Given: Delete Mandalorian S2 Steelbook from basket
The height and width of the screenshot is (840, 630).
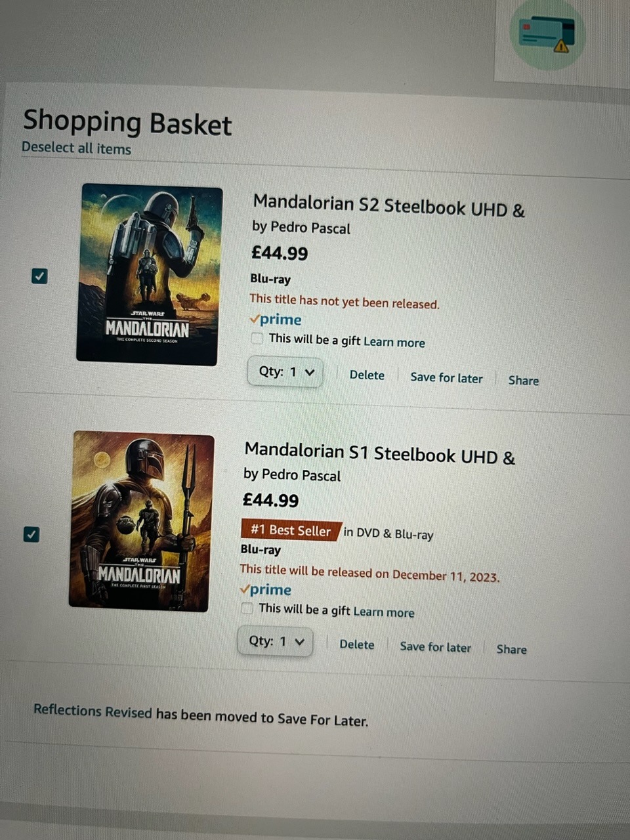Looking at the screenshot, I should (367, 375).
